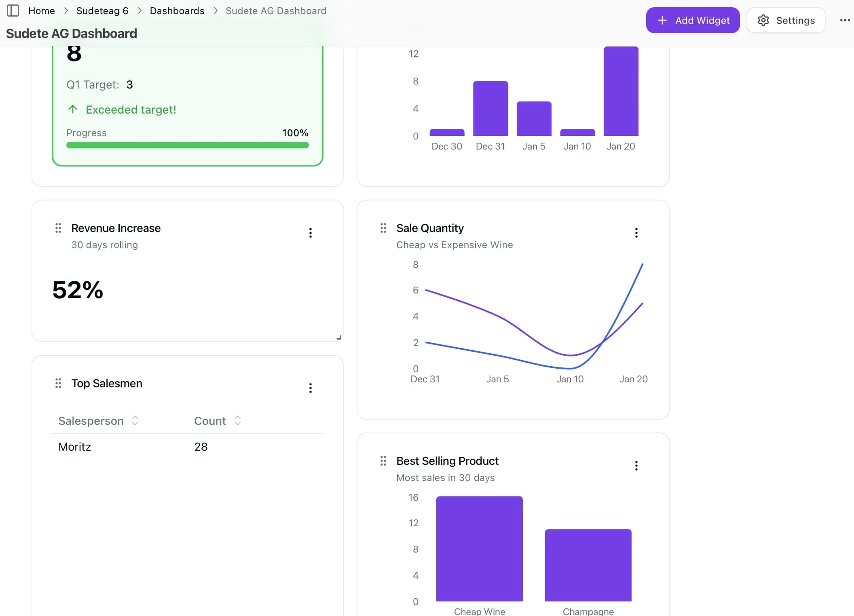This screenshot has width=854, height=616.
Task: Click the green Progress bar showing 100%
Action: pyautogui.click(x=187, y=145)
